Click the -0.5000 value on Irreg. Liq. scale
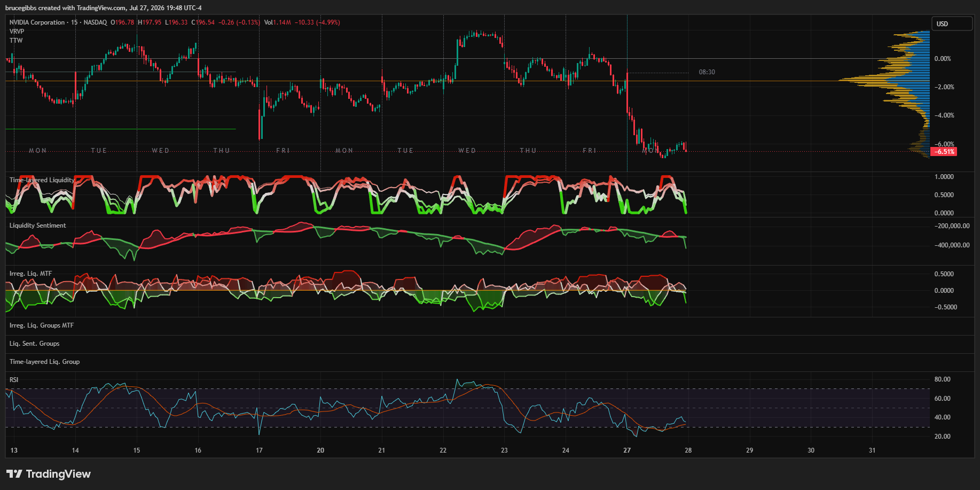Viewport: 980px width, 490px height. (946, 307)
